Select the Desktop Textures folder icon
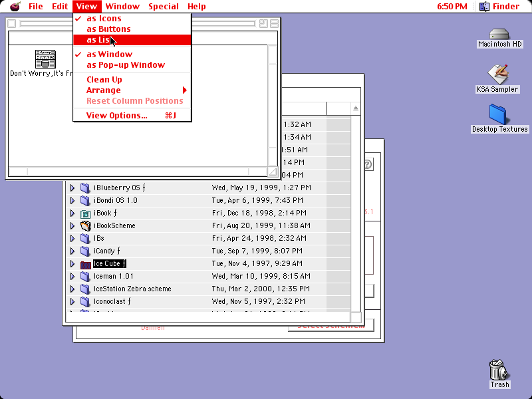The width and height of the screenshot is (532, 399). click(x=497, y=114)
